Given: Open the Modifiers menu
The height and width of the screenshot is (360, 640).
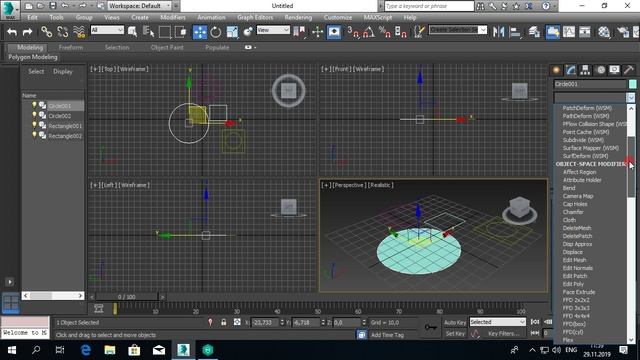Looking at the screenshot, I should (173, 18).
